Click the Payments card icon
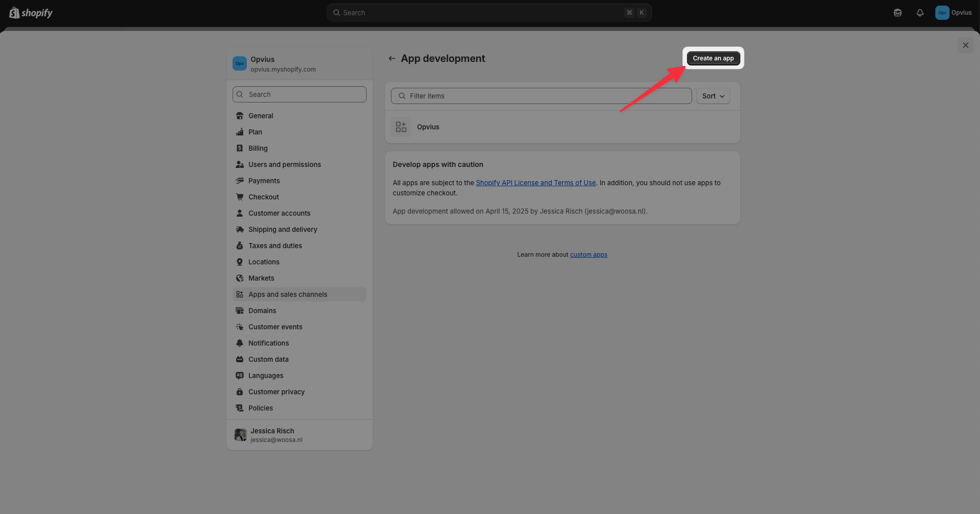Viewport: 980px width, 514px height. (x=240, y=181)
